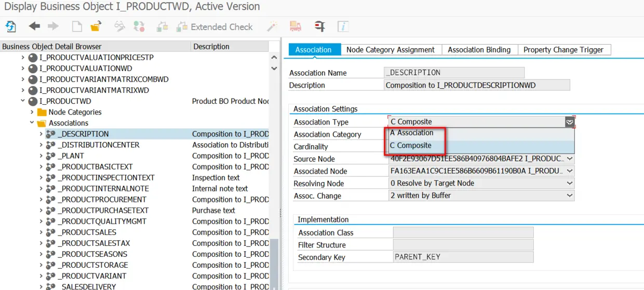Open the Resolving Node dropdown
Viewport: 644px width, 290px height.
[x=570, y=183]
